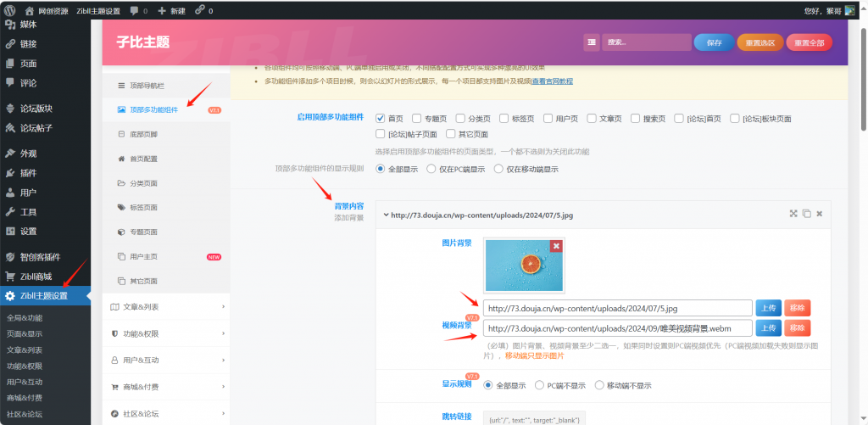This screenshot has width=868, height=425.
Task: Duplicate the background item with copy icon
Action: [x=807, y=214]
